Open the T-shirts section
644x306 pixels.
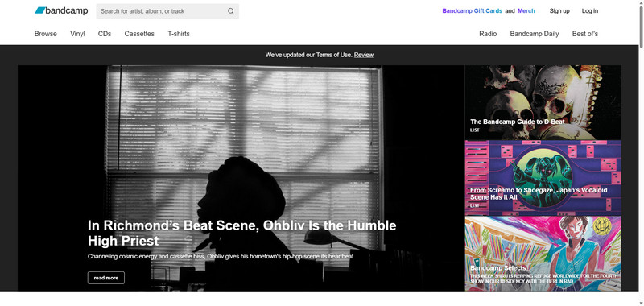[x=179, y=34]
